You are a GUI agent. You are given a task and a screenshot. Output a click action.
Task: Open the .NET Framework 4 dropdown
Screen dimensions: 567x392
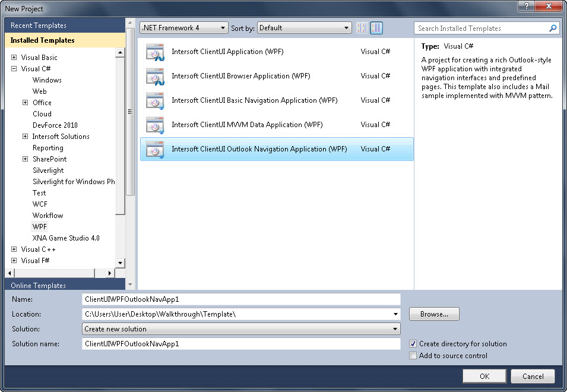coord(184,28)
